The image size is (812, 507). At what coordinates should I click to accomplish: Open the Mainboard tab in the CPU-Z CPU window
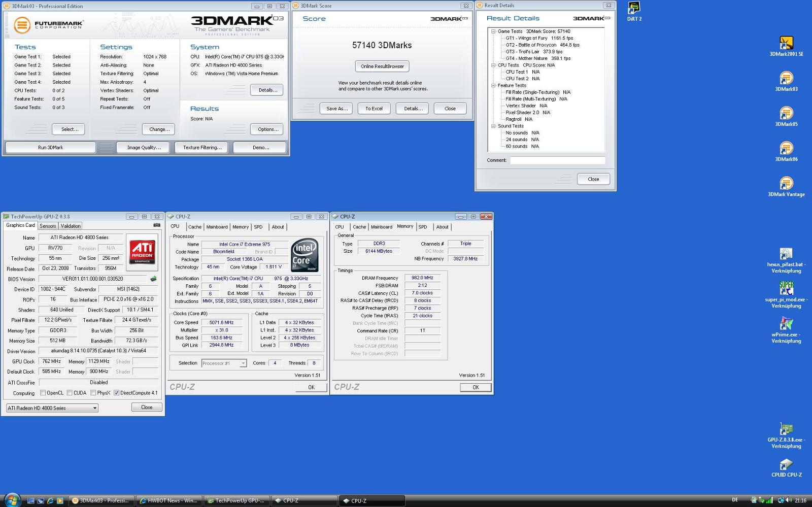click(x=217, y=227)
